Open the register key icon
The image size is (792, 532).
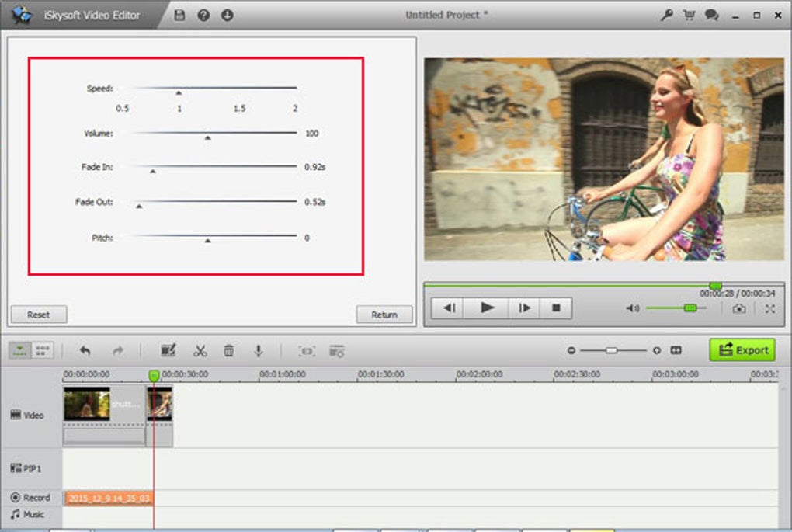click(x=667, y=16)
